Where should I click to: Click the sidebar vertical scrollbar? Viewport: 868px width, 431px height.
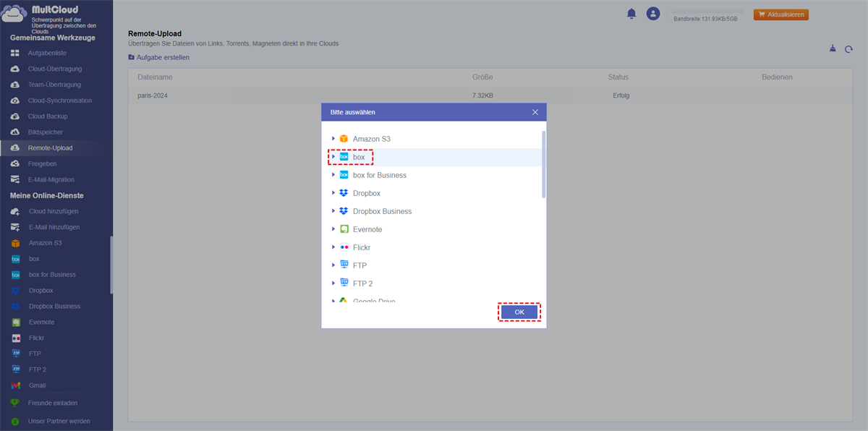111,265
